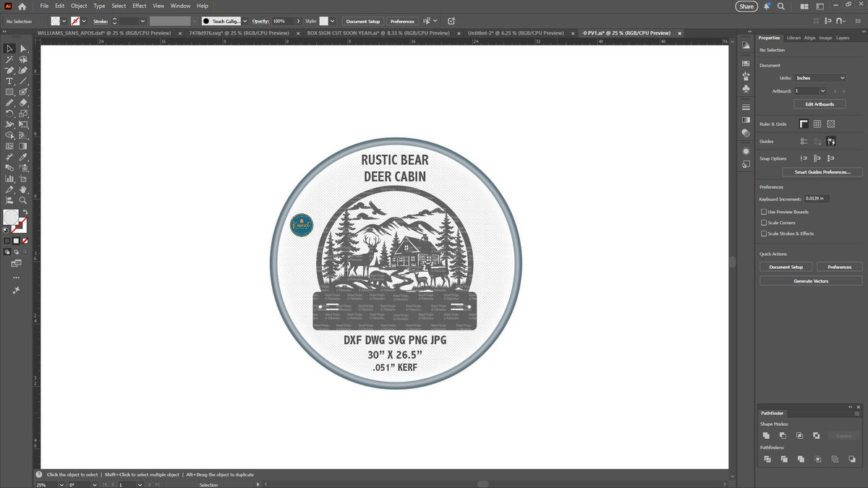Check Scale Corners option
The height and width of the screenshot is (488, 868).
coord(764,223)
